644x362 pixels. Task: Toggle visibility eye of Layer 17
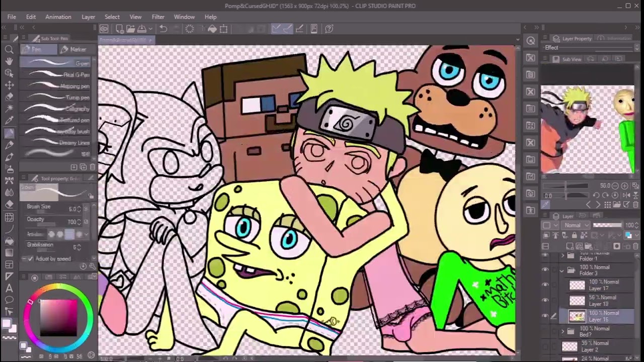point(545,285)
